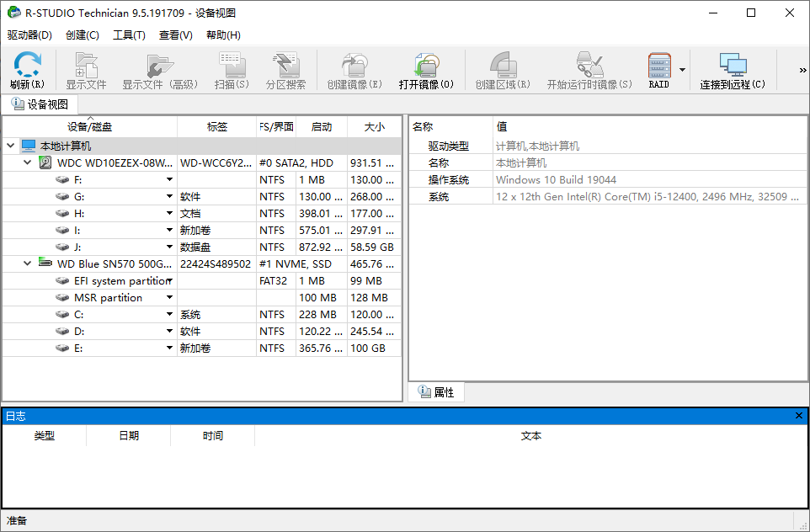Open the 查看(V) menu
Screen dimensions: 810x532
click(x=176, y=35)
